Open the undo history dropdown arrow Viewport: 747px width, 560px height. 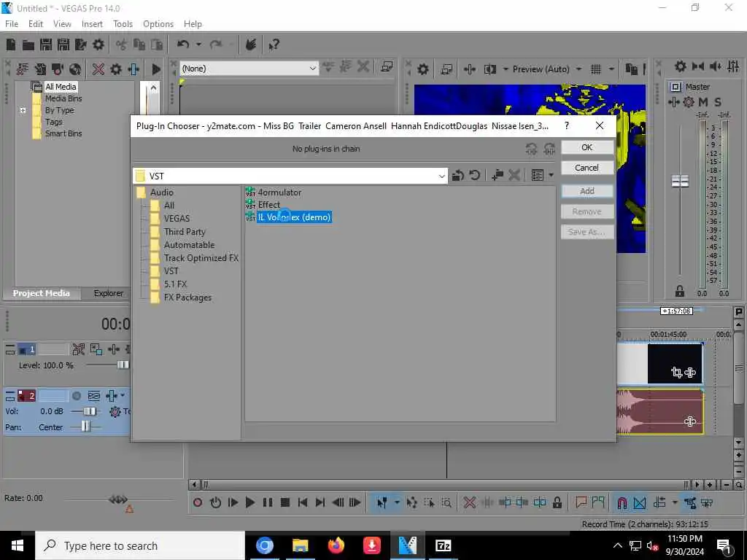click(198, 44)
